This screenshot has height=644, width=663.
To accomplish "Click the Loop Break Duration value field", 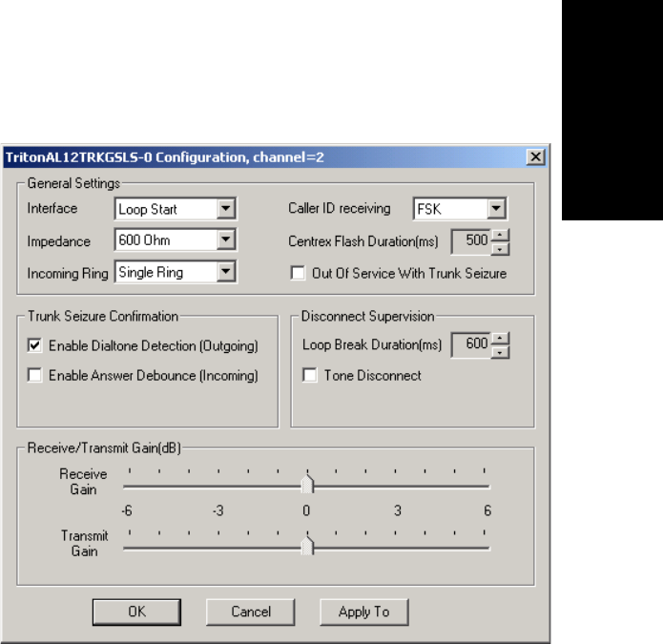I will 471,344.
